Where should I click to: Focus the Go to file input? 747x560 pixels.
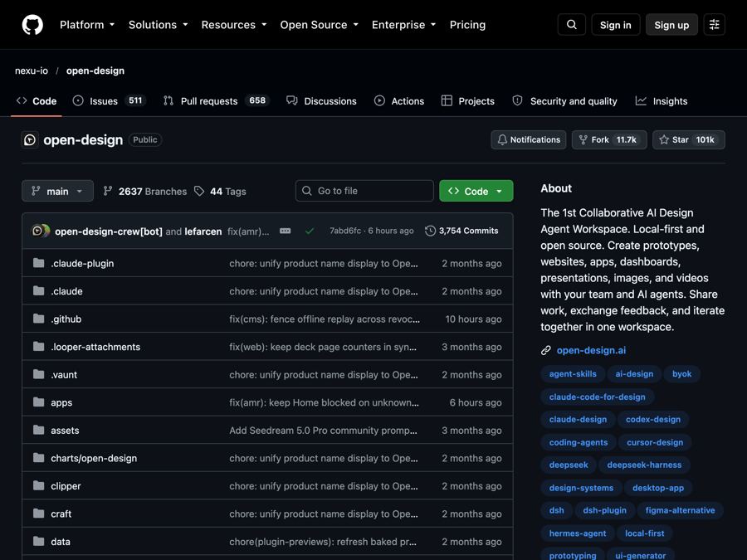[364, 191]
